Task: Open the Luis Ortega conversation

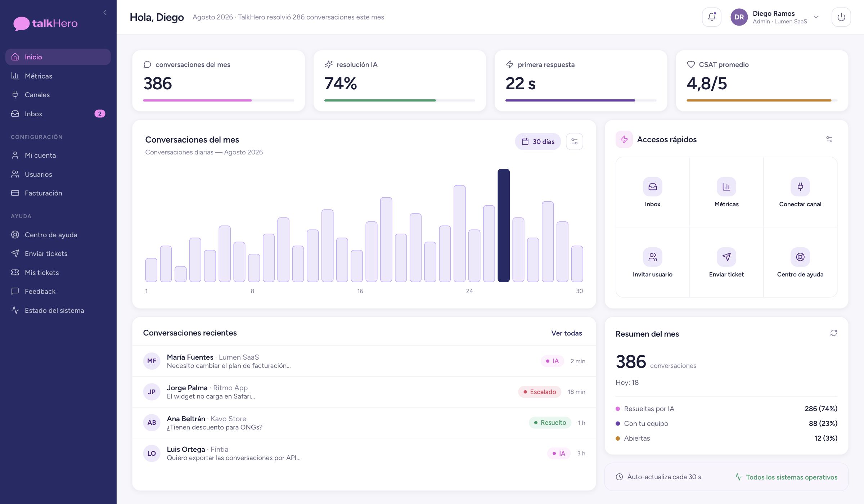Action: 364,453
